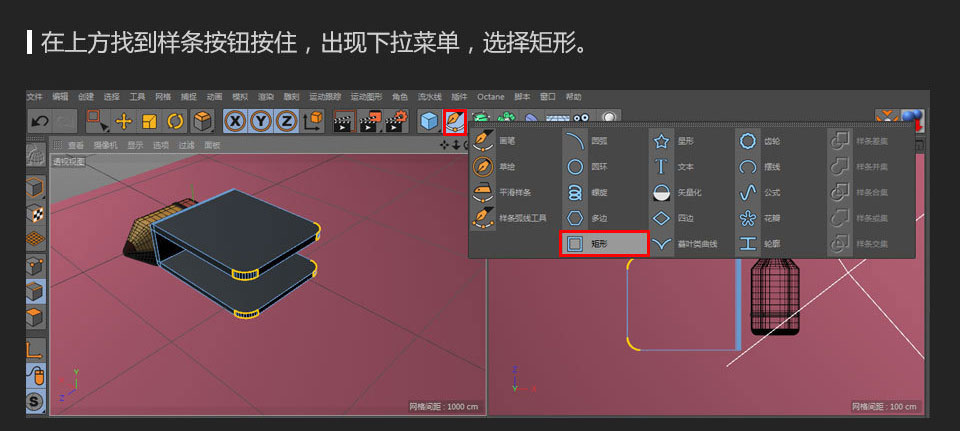
Task: Open the spline pen toolbar button
Action: [455, 122]
